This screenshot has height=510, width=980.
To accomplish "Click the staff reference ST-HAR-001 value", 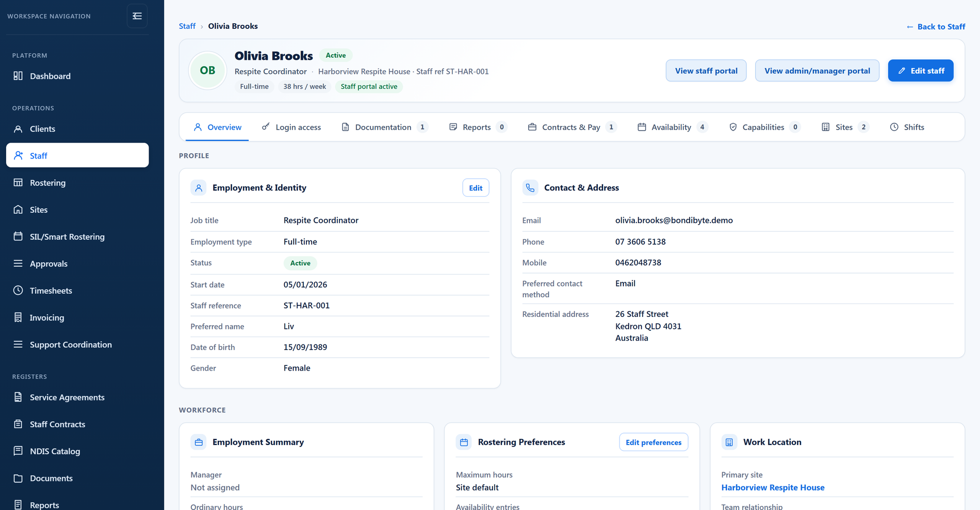I will 306,306.
